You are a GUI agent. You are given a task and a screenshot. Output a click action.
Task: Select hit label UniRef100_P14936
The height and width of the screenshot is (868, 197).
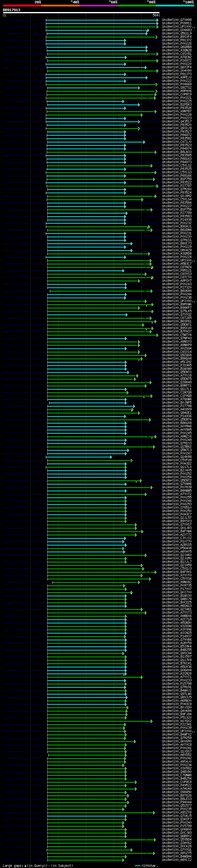pos(177,416)
